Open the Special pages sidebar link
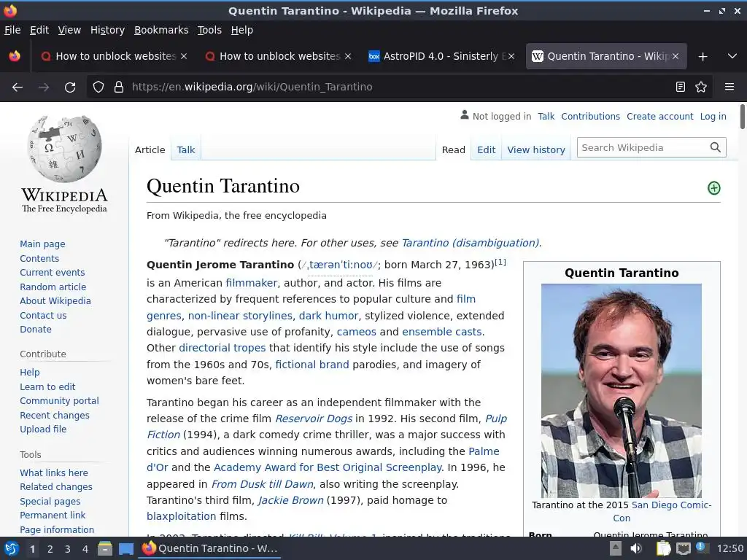The height and width of the screenshot is (560, 747). coord(50,502)
